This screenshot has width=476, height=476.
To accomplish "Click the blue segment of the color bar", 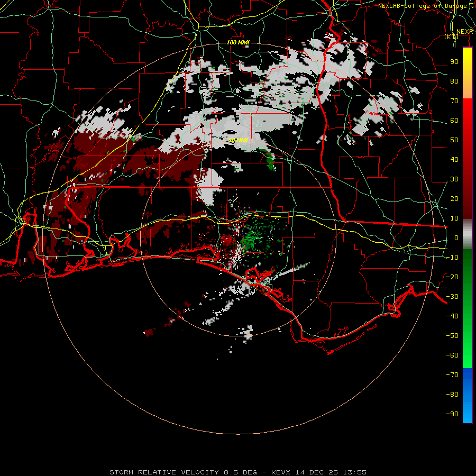I will point(467,396).
